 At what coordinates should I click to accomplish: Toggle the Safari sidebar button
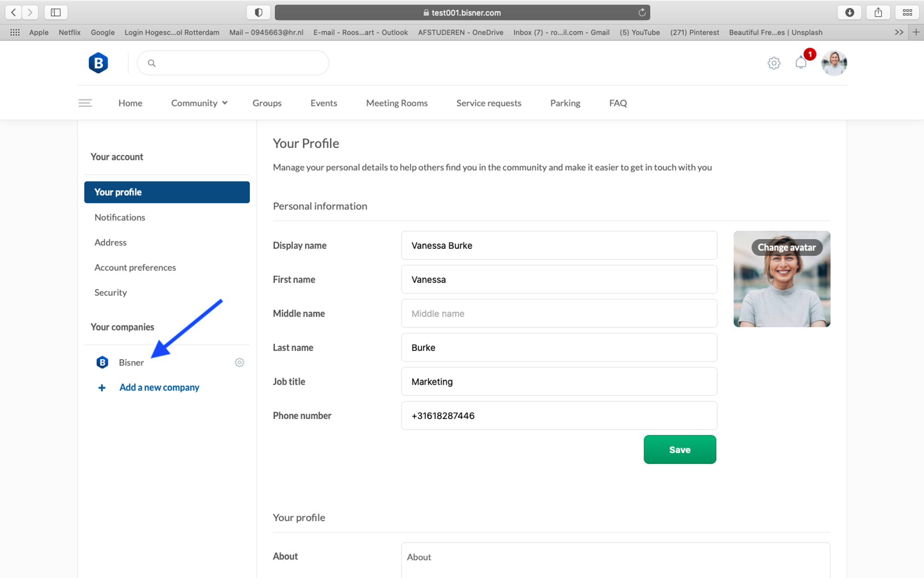click(56, 12)
